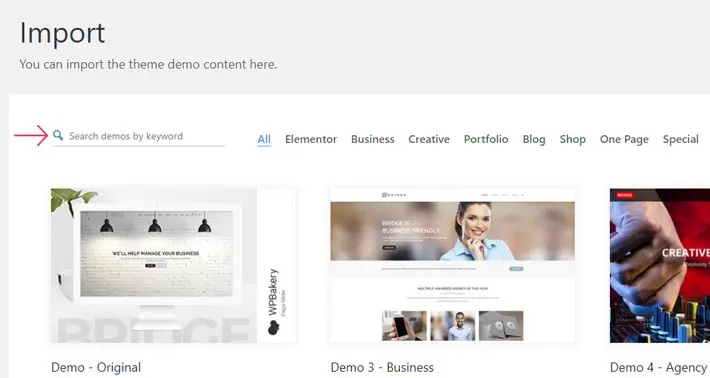Screen dimensions: 710x378
Task: Filter demos by Elementor
Action: [x=311, y=139]
